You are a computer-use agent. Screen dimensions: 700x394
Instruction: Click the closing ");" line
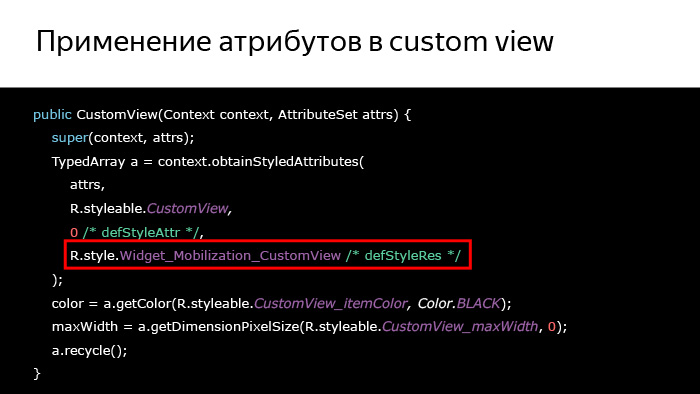click(57, 280)
